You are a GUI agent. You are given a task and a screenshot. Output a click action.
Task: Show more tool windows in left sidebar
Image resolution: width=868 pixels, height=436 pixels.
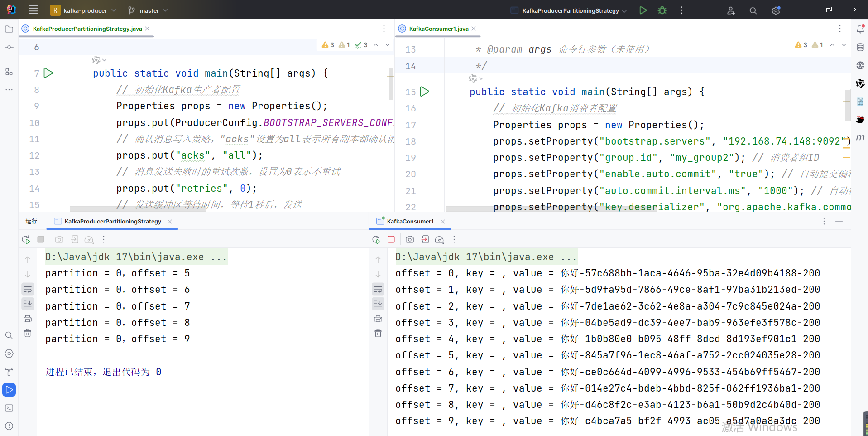click(x=9, y=90)
